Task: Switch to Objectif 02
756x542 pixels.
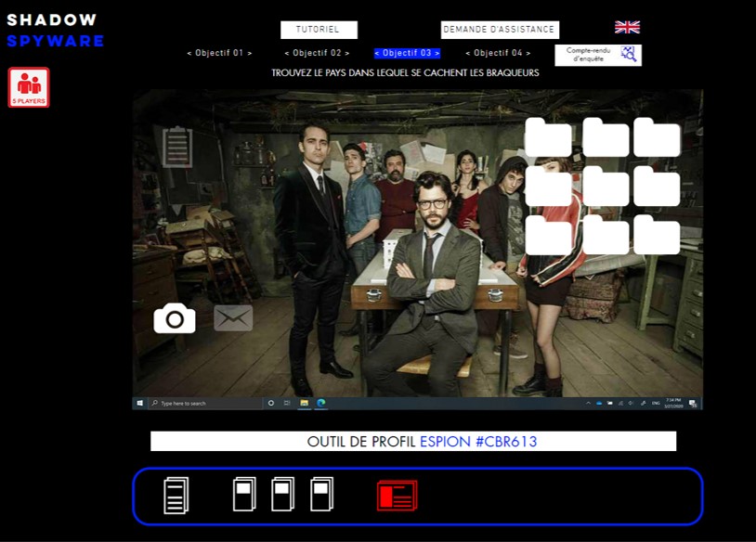Action: pyautogui.click(x=317, y=54)
